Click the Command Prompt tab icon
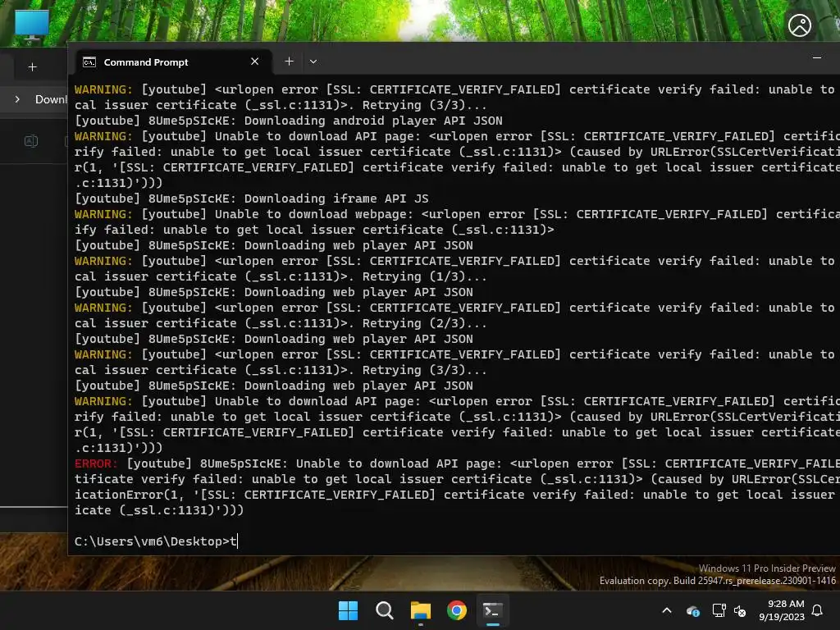 coord(89,62)
